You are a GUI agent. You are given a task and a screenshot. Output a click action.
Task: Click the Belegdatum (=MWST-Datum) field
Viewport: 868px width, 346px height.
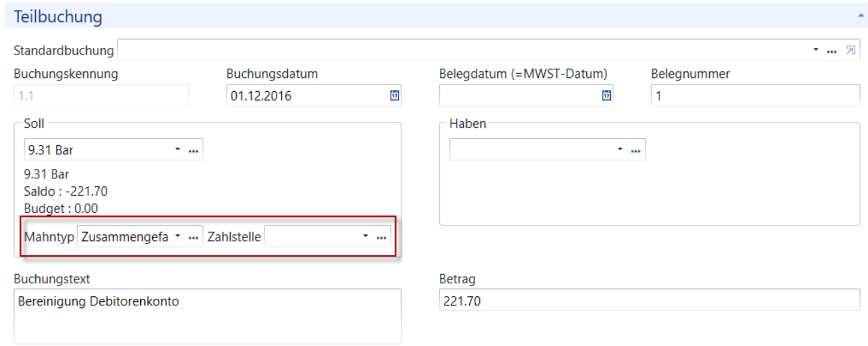526,96
